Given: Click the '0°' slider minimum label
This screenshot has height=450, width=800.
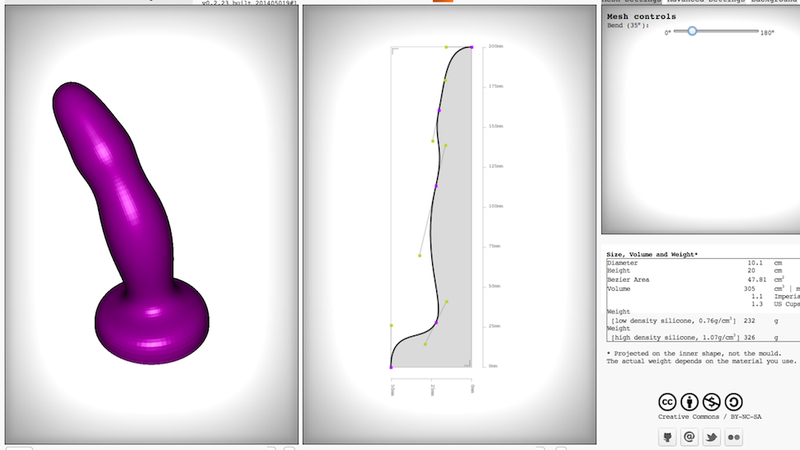Looking at the screenshot, I should [x=667, y=33].
